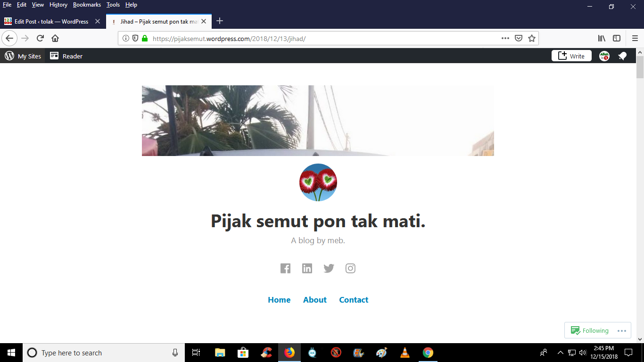Screen dimensions: 644x362
Task: Open the Instagram icon link
Action: click(x=350, y=269)
